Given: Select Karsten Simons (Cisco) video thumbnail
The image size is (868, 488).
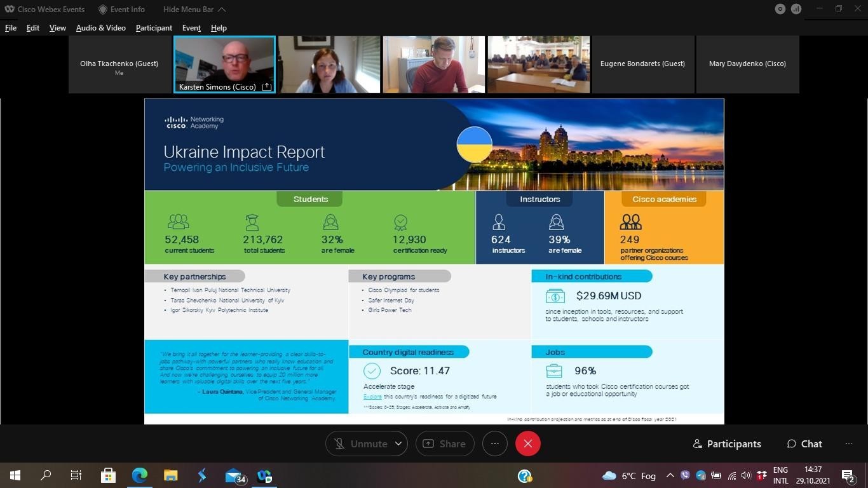Looking at the screenshot, I should [x=224, y=64].
